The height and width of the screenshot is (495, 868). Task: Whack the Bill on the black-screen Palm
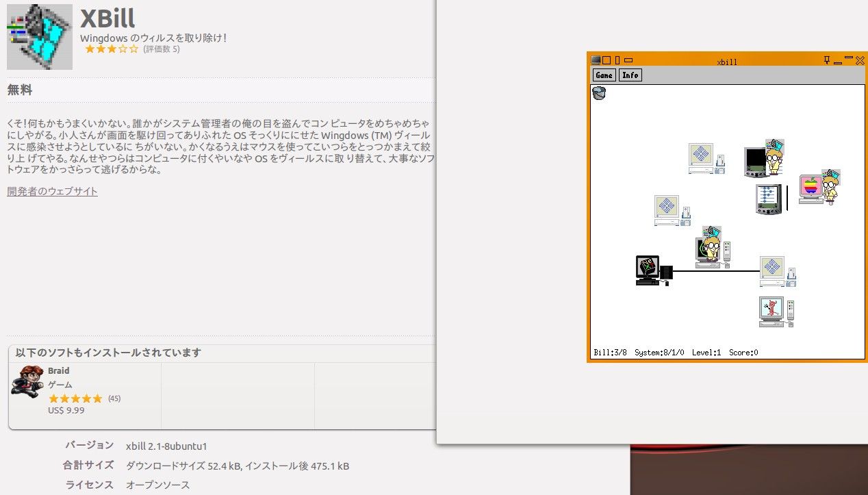click(774, 157)
